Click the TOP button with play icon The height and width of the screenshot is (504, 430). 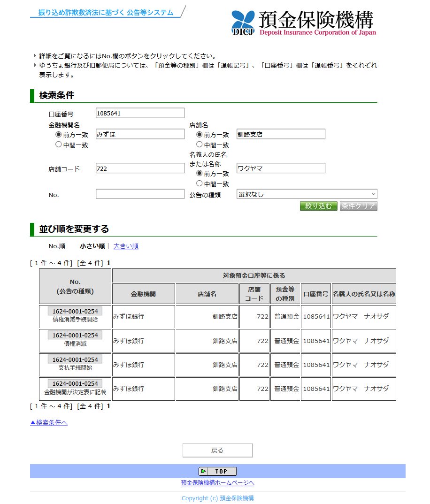218,471
